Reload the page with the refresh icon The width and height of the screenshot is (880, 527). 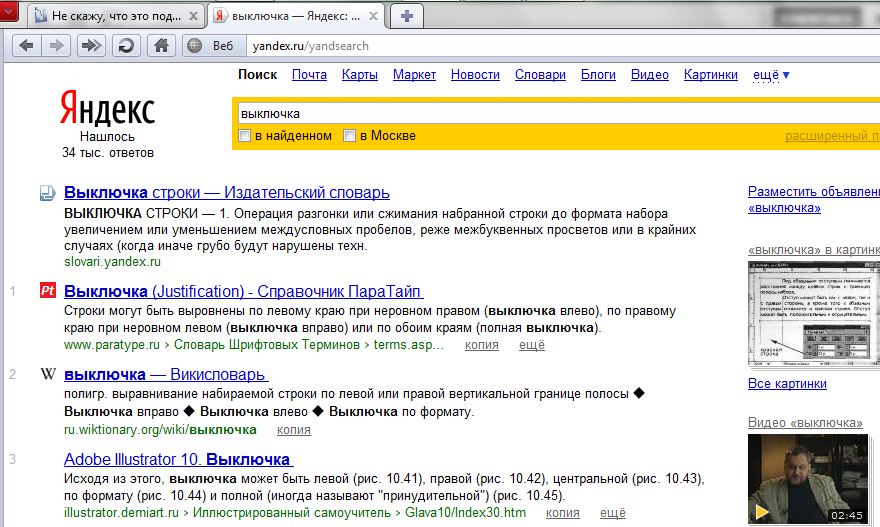pos(126,45)
